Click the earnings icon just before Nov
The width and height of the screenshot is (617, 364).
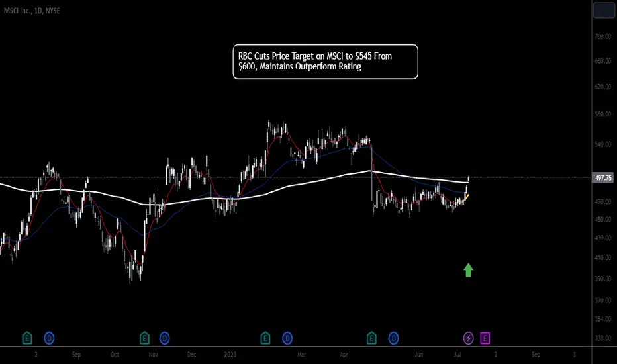(144, 338)
